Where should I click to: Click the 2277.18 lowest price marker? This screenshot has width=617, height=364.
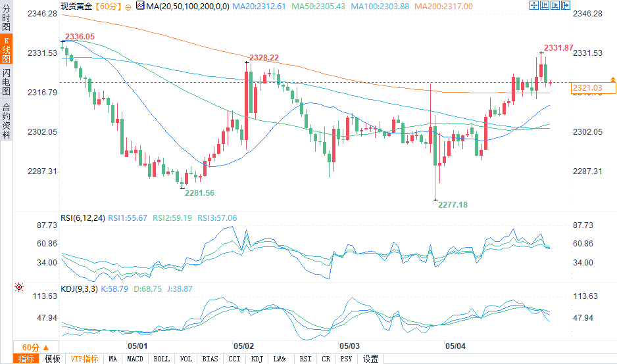(453, 205)
